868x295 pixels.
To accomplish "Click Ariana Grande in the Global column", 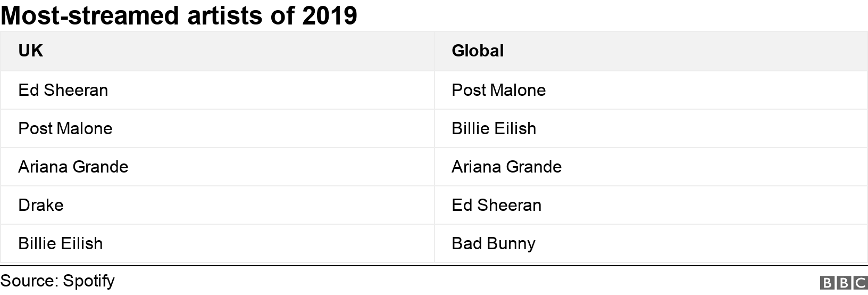I will click(x=506, y=167).
